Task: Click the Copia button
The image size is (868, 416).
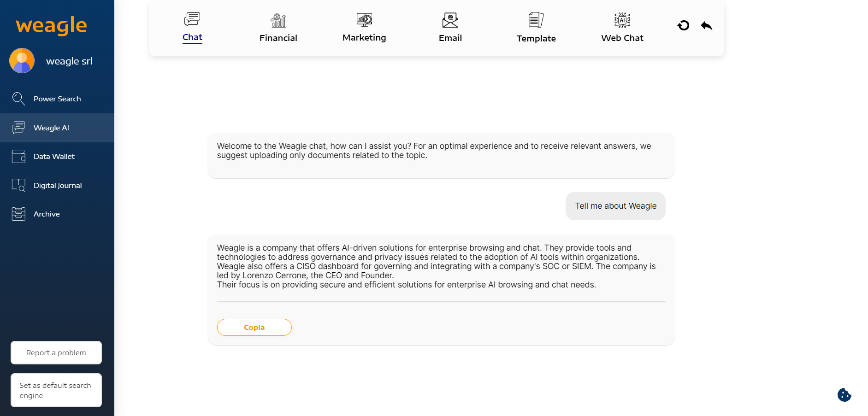Action: pyautogui.click(x=254, y=327)
